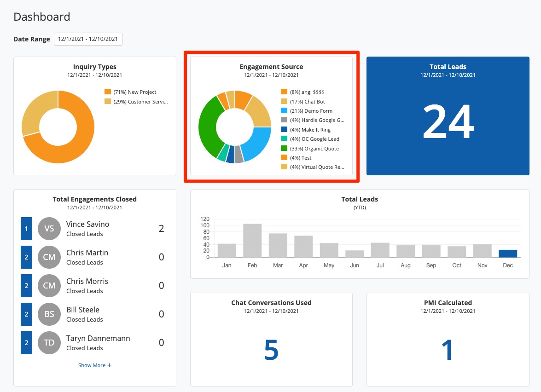This screenshot has height=392, width=541.
Task: Click the PMI Calculated value
Action: pyautogui.click(x=448, y=350)
